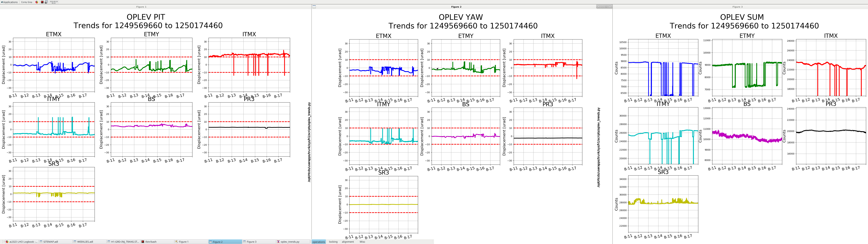Switch to /bin/bash terminal taskbar window
868x244 pixels.
157,242
